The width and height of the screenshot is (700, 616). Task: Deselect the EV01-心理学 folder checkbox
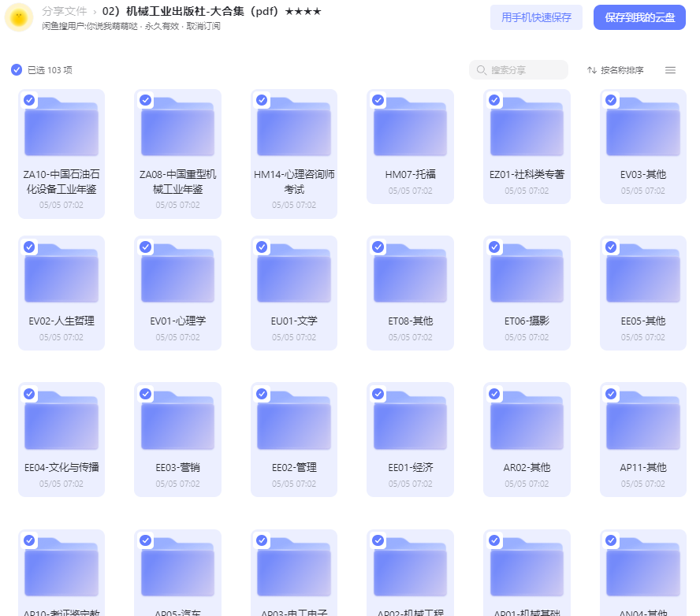[146, 247]
